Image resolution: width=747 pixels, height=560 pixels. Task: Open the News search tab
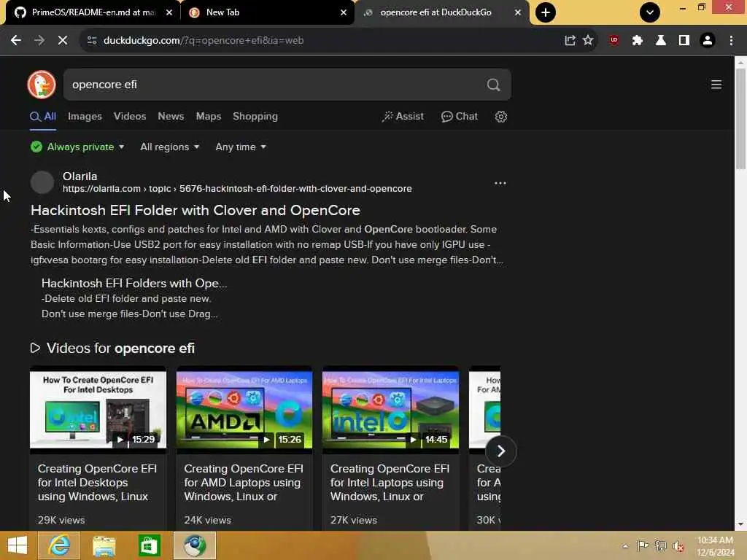(171, 116)
